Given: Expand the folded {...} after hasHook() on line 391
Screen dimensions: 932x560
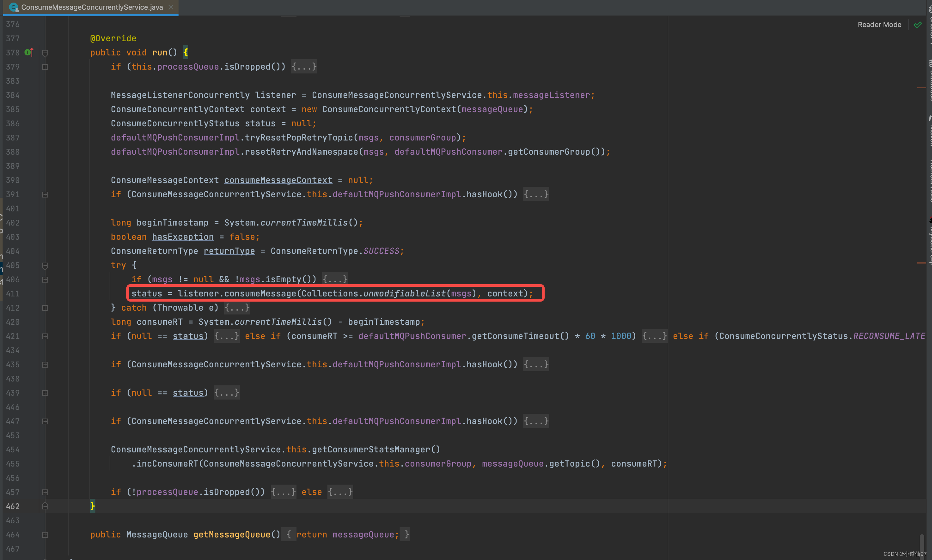Looking at the screenshot, I should point(536,194).
